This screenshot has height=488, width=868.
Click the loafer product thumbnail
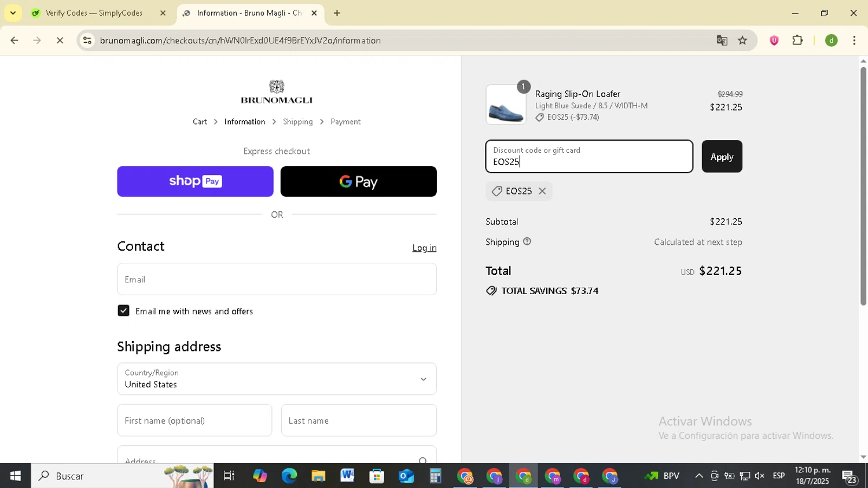tap(506, 105)
